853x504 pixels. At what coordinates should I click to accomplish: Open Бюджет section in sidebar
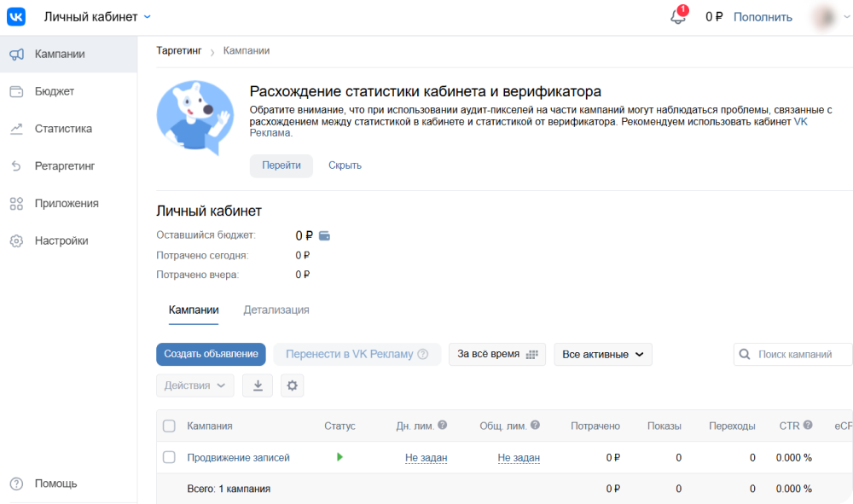tap(68, 91)
